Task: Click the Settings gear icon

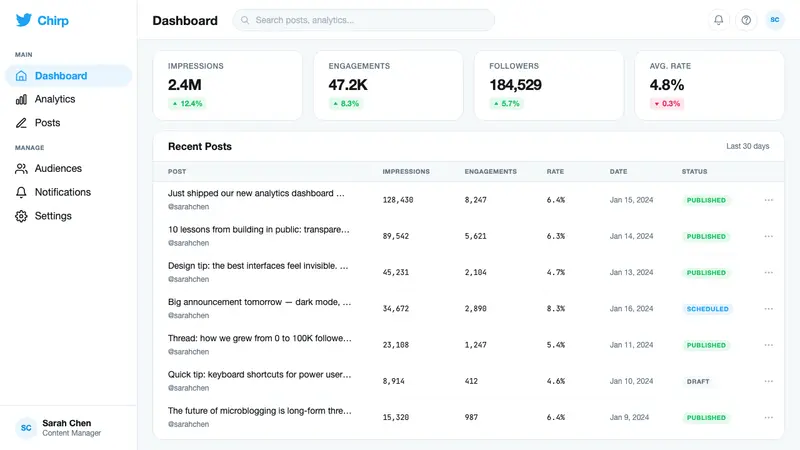Action: [21, 216]
